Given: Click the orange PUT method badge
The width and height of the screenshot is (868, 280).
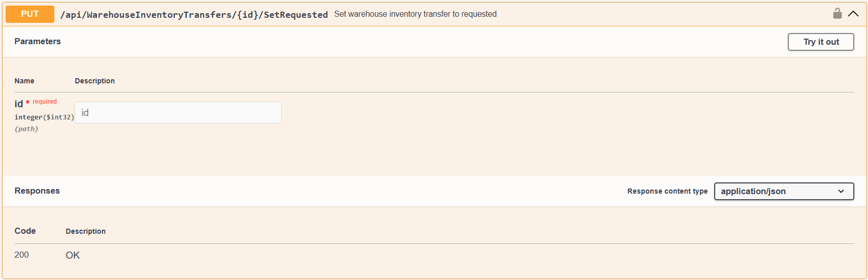Looking at the screenshot, I should click(x=30, y=14).
